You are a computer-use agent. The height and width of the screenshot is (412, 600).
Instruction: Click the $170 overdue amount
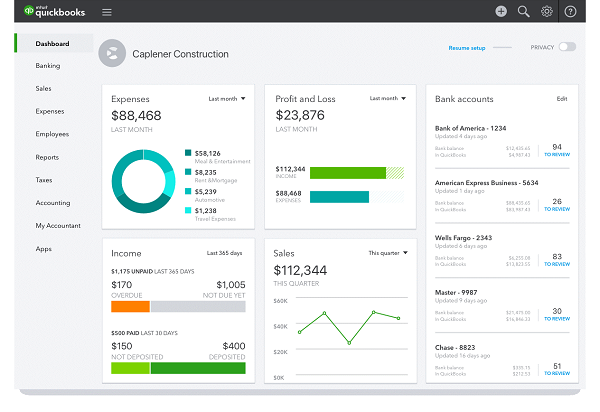[x=121, y=285]
